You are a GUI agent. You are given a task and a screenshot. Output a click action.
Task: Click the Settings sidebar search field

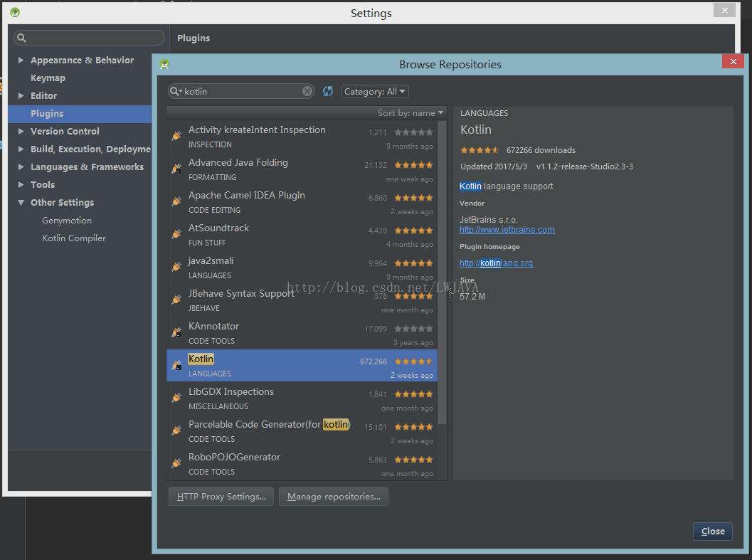tap(89, 38)
